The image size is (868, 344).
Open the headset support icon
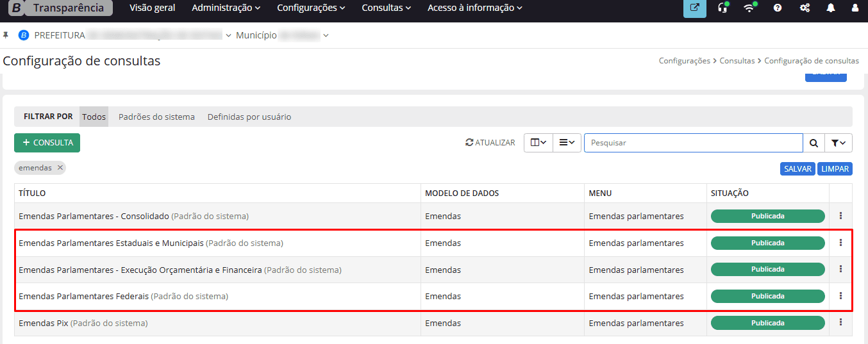point(722,8)
